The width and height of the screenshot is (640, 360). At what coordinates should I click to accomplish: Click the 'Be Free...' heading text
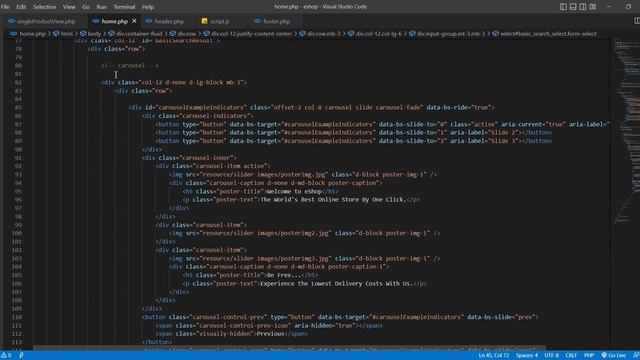pyautogui.click(x=284, y=276)
